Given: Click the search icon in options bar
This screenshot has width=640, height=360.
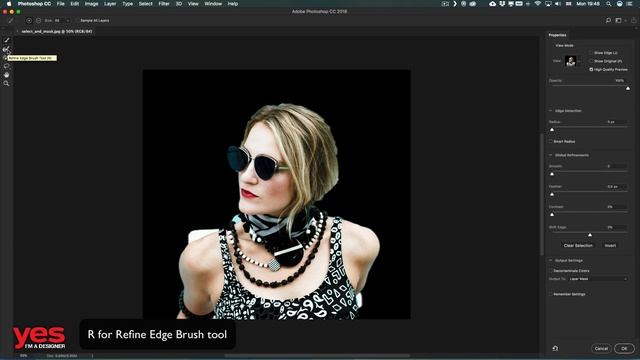Looking at the screenshot, I should (x=608, y=20).
